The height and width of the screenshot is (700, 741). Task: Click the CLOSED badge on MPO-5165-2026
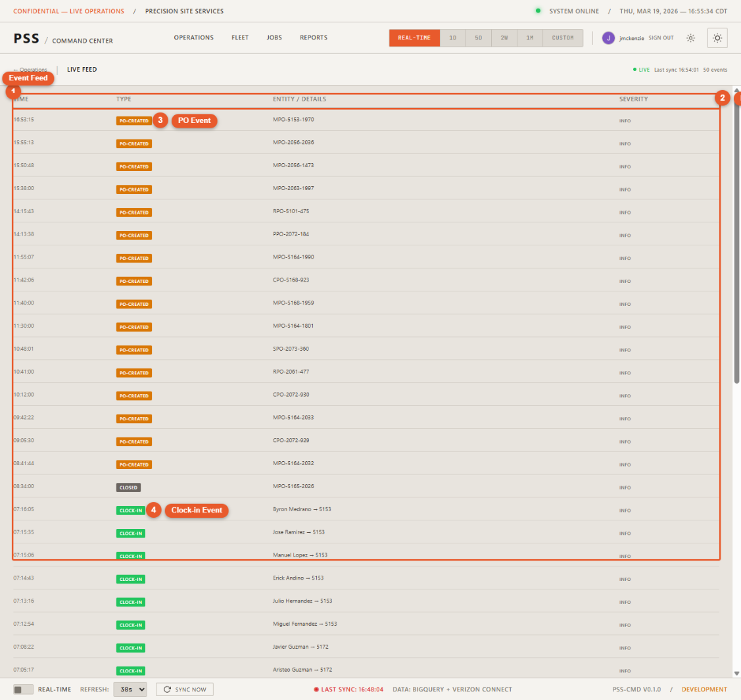click(129, 488)
